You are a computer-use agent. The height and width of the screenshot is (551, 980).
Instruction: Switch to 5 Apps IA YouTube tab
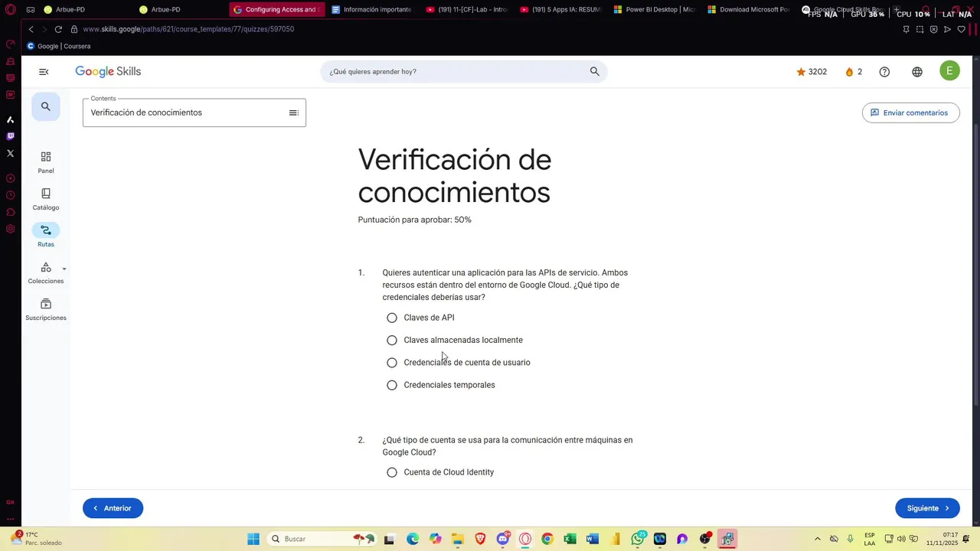560,10
